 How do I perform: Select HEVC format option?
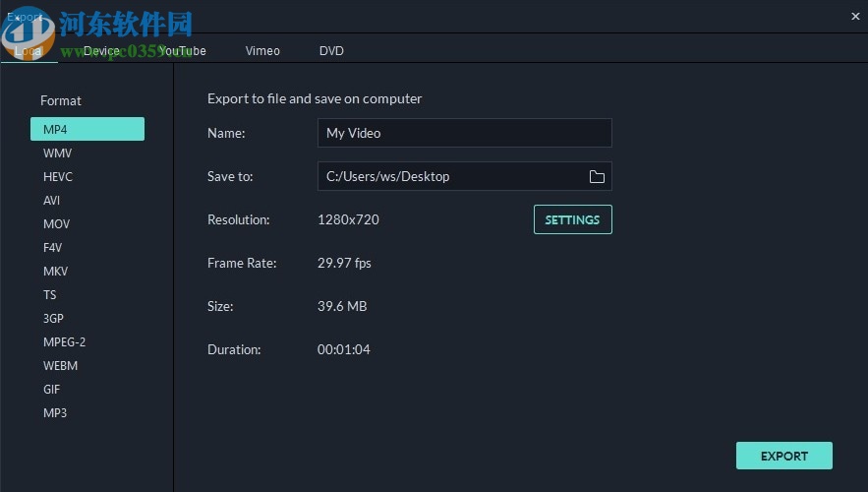(x=58, y=176)
